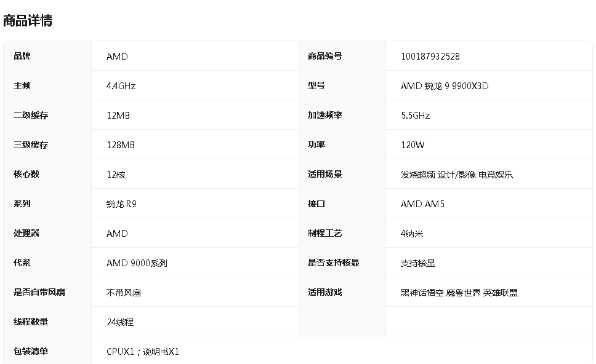Viewport: 596px width, 364px height.
Task: Click the 线程数量 label
Action: (31, 322)
